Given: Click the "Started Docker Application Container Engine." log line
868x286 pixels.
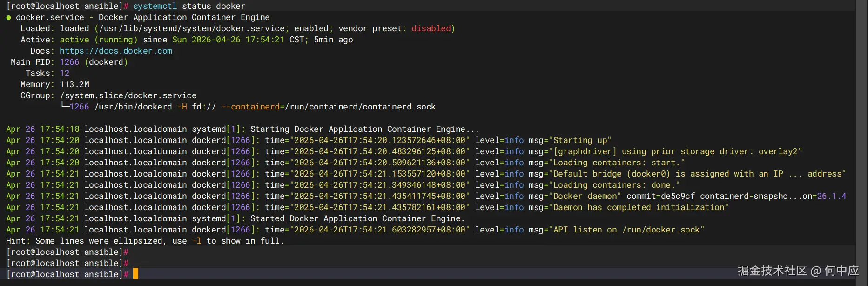Looking at the screenshot, I should point(357,218).
